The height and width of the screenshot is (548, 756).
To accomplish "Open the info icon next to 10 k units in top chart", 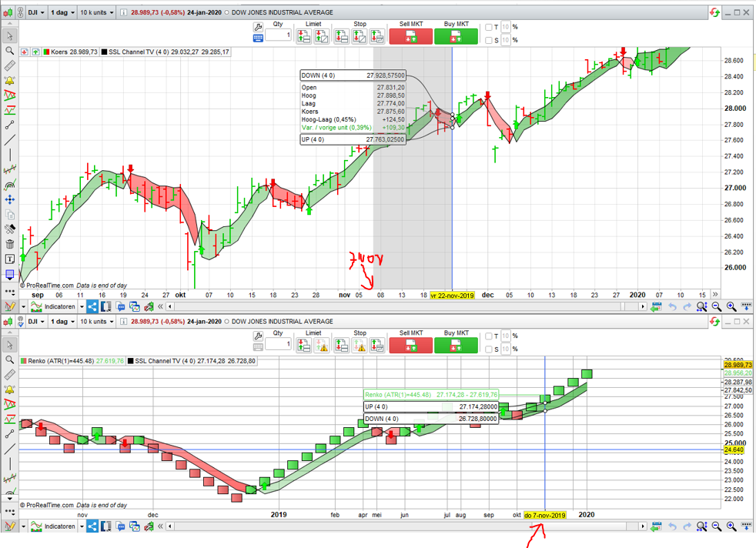I will click(x=123, y=12).
